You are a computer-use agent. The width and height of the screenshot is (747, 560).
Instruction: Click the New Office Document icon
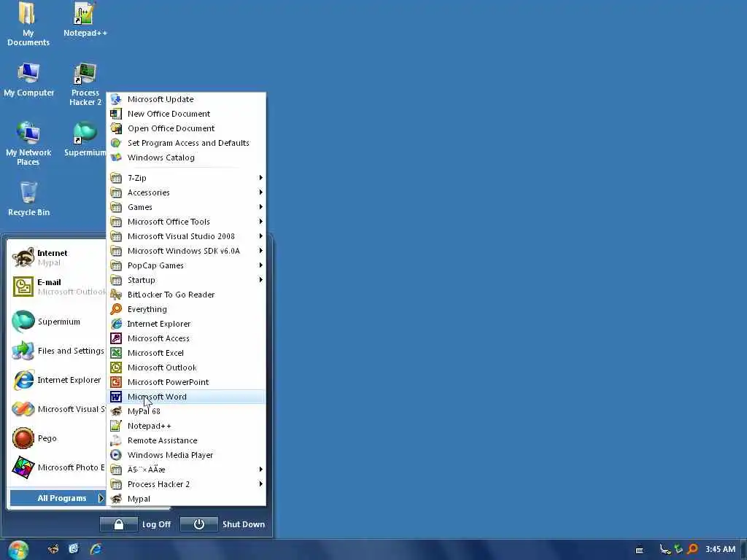click(116, 114)
